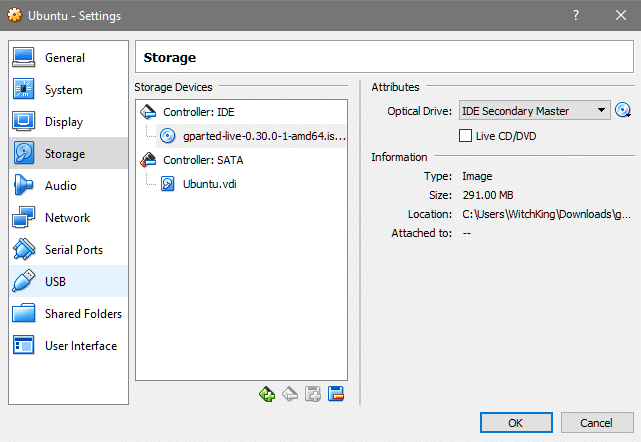Click the help question mark in title bar

[x=576, y=15]
